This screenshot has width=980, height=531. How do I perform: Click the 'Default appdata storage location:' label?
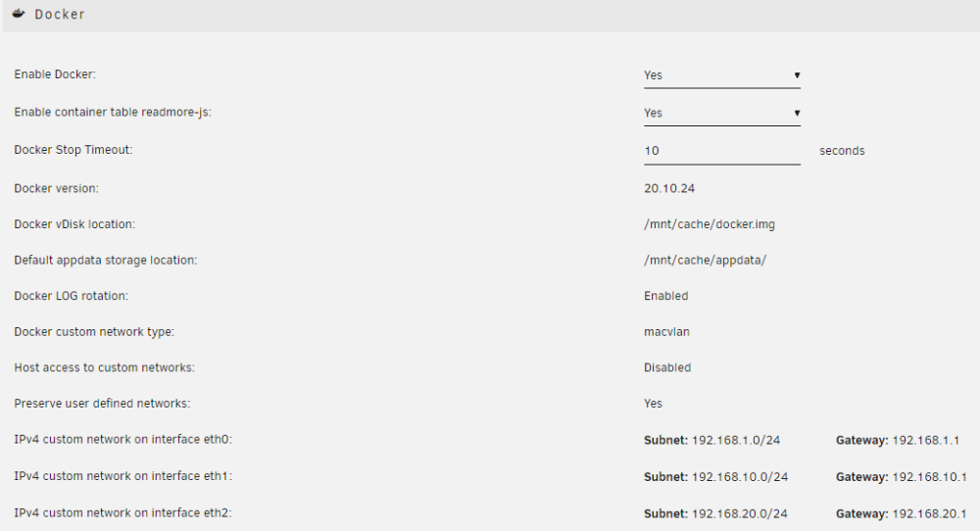(106, 261)
